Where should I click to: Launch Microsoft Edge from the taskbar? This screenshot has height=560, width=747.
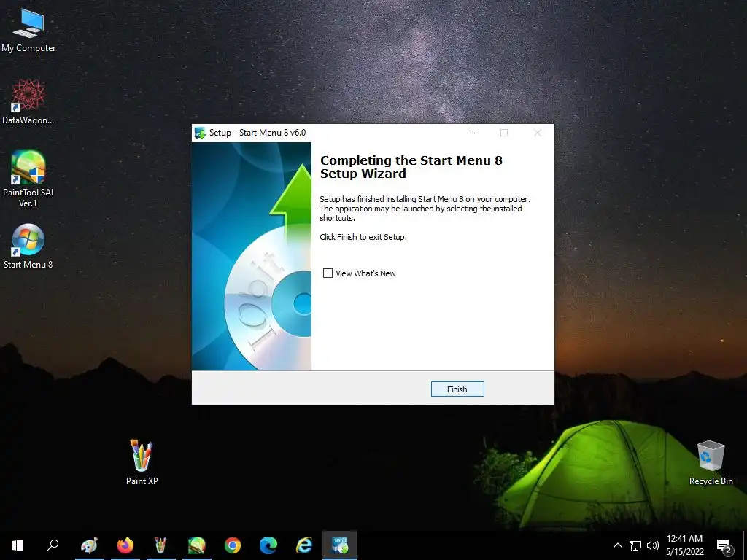(x=268, y=545)
